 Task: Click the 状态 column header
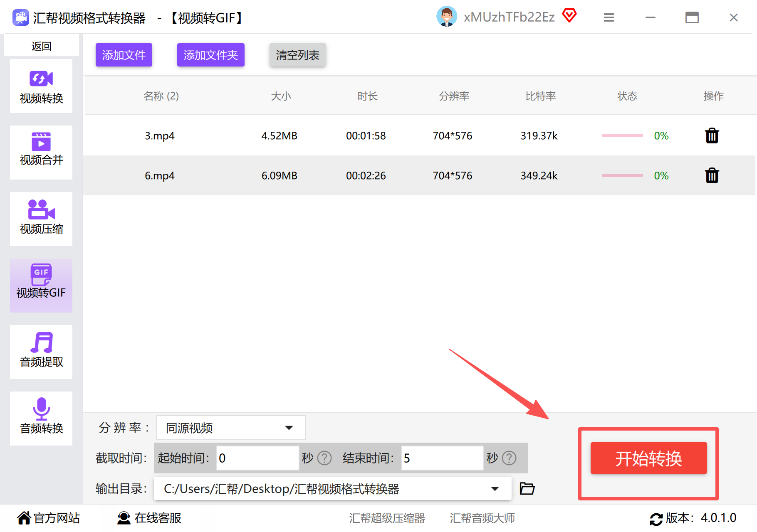tap(627, 96)
